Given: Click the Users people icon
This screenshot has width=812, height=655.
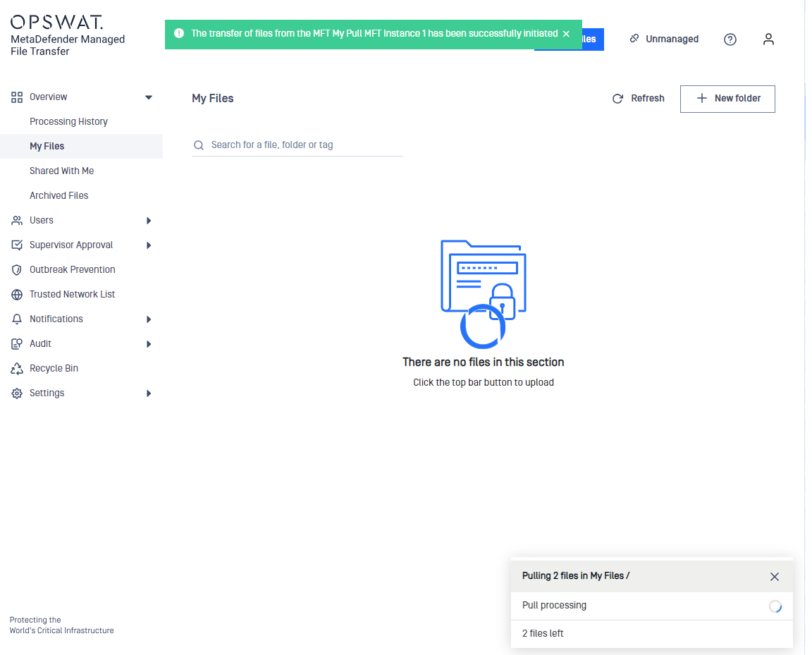Looking at the screenshot, I should click(x=17, y=220).
